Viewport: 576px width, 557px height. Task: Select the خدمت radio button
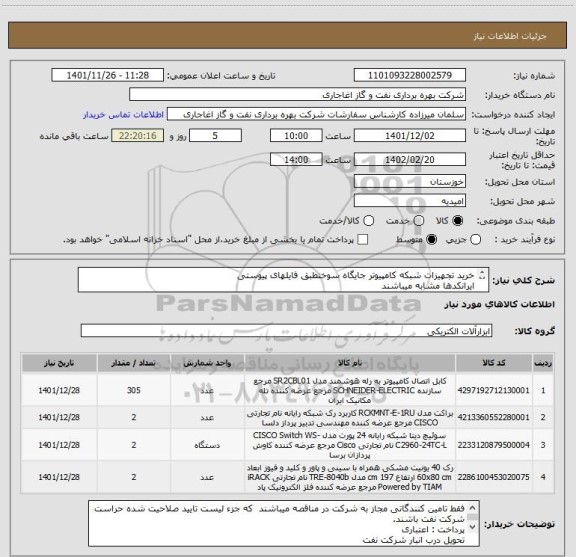point(419,221)
